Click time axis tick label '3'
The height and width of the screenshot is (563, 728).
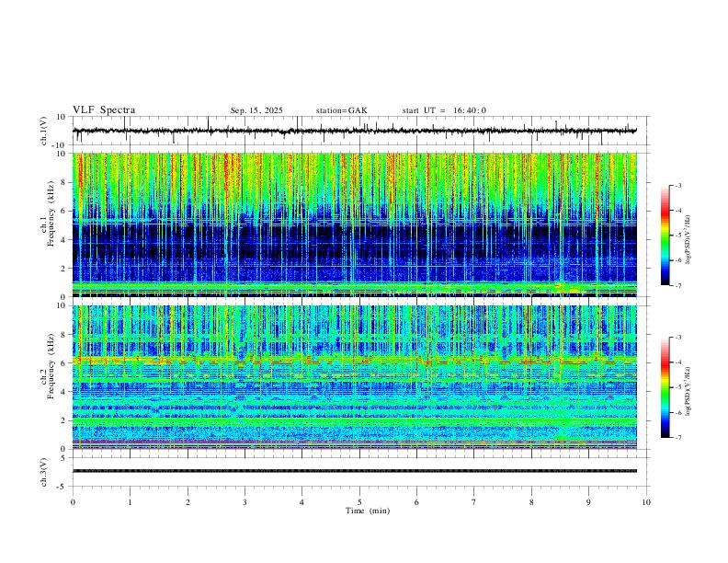pos(245,502)
